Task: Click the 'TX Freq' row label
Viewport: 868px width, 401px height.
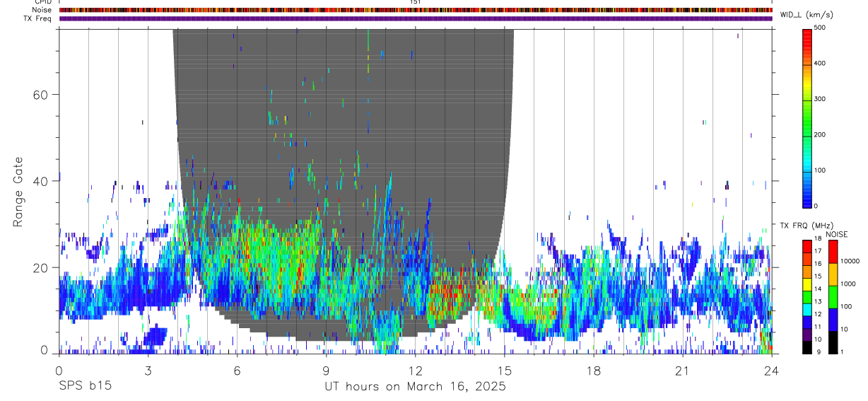Action: pos(37,18)
